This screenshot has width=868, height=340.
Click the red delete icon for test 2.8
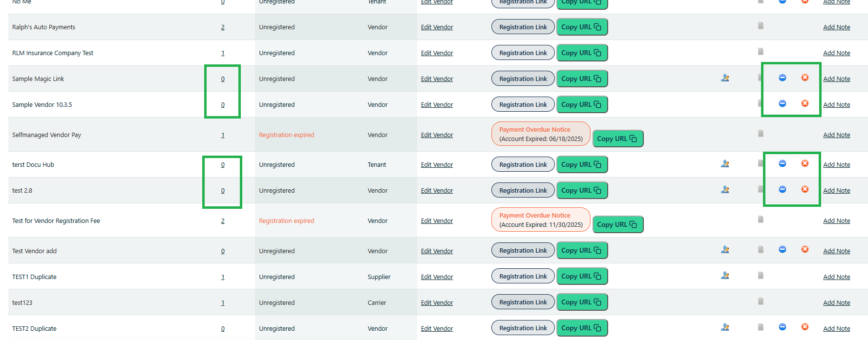point(804,189)
